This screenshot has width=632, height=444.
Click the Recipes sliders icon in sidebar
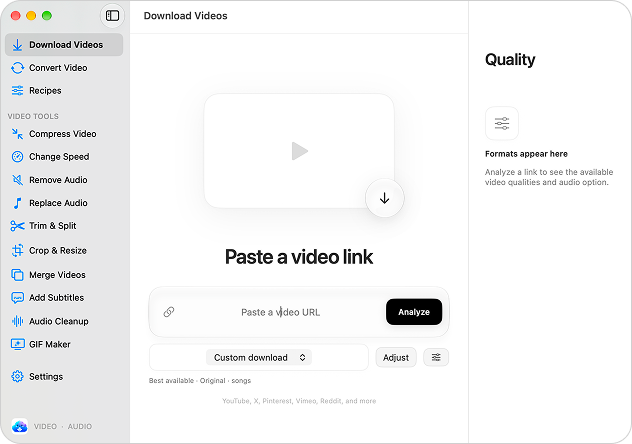(x=17, y=91)
